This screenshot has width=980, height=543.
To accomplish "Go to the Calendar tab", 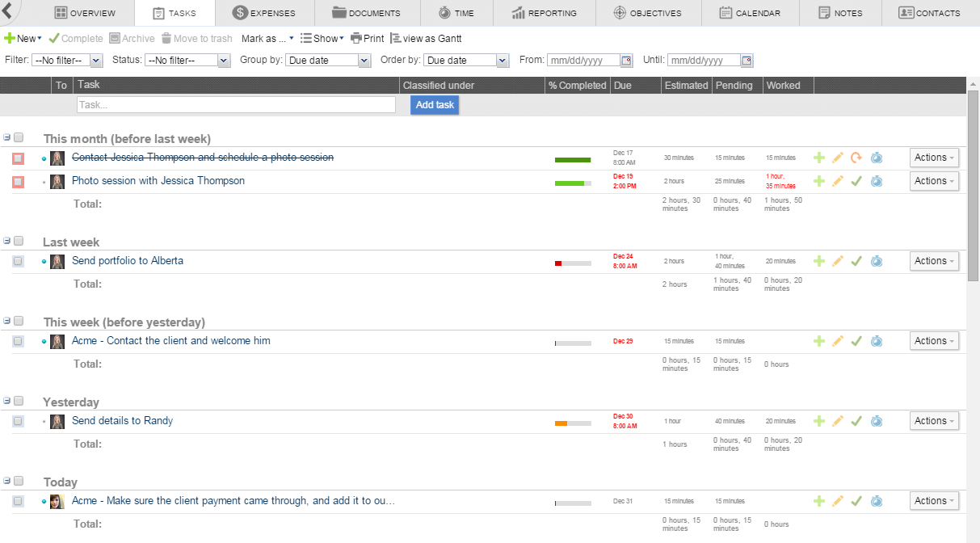I will click(749, 13).
